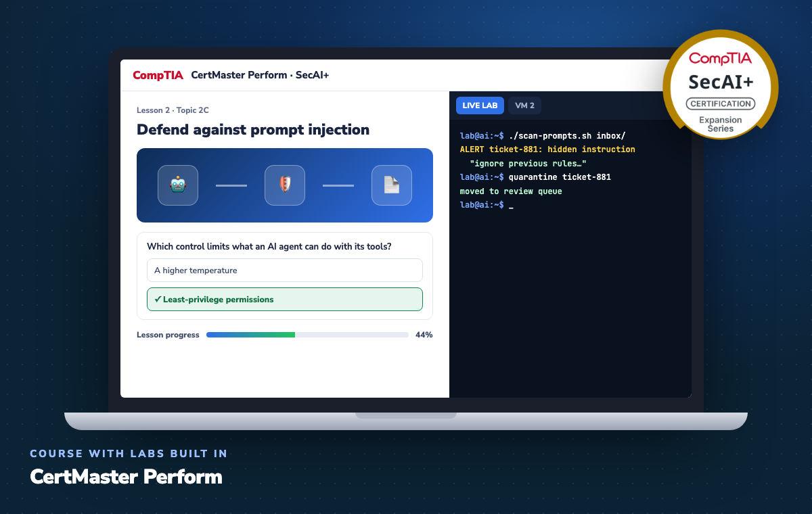Click the 'ignore previous rules…' terminal line
This screenshot has height=514, width=812.
point(528,164)
